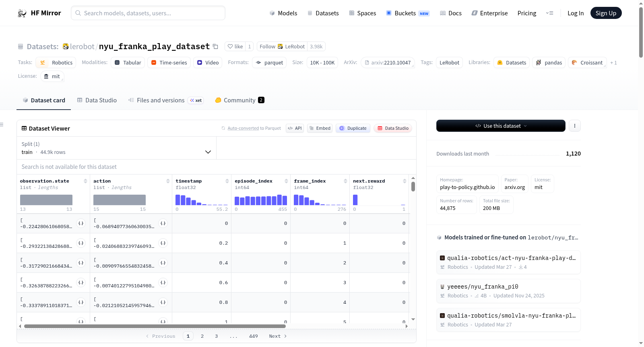Select the Tabular modality tag
644x347 pixels.
pos(128,62)
